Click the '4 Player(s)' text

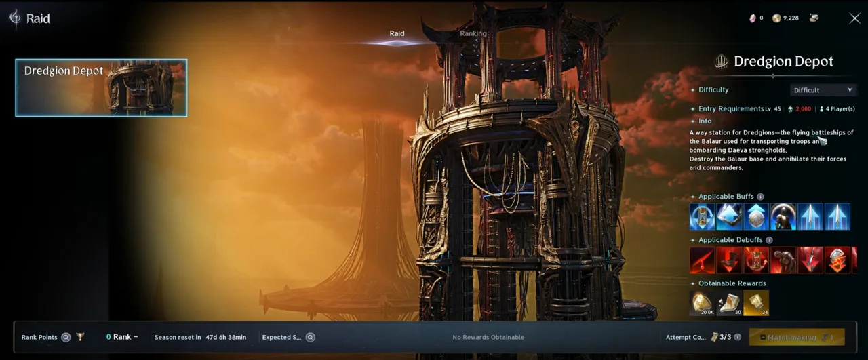tap(841, 109)
